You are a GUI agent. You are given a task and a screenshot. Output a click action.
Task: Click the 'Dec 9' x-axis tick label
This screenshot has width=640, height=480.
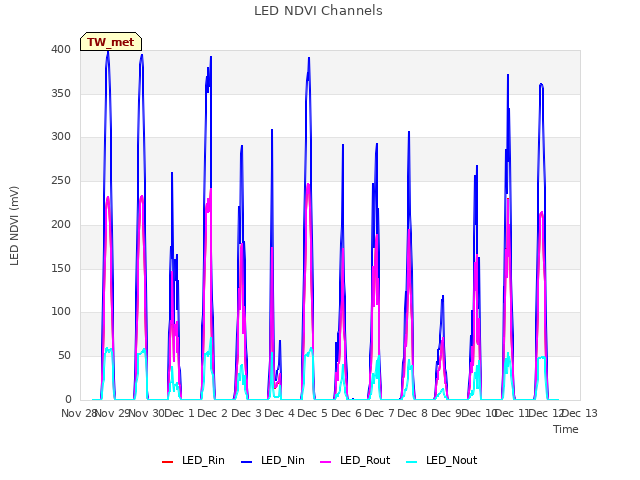pyautogui.click(x=446, y=413)
